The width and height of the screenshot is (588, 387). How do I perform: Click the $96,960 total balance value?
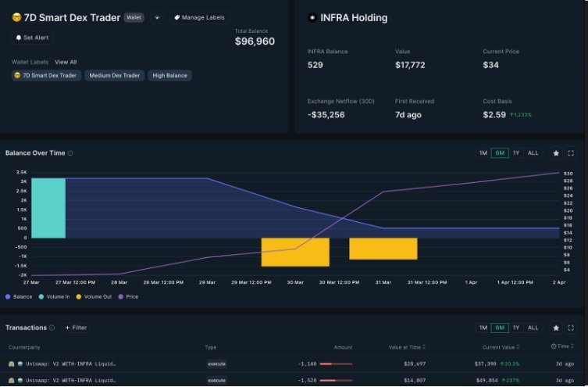click(x=255, y=41)
